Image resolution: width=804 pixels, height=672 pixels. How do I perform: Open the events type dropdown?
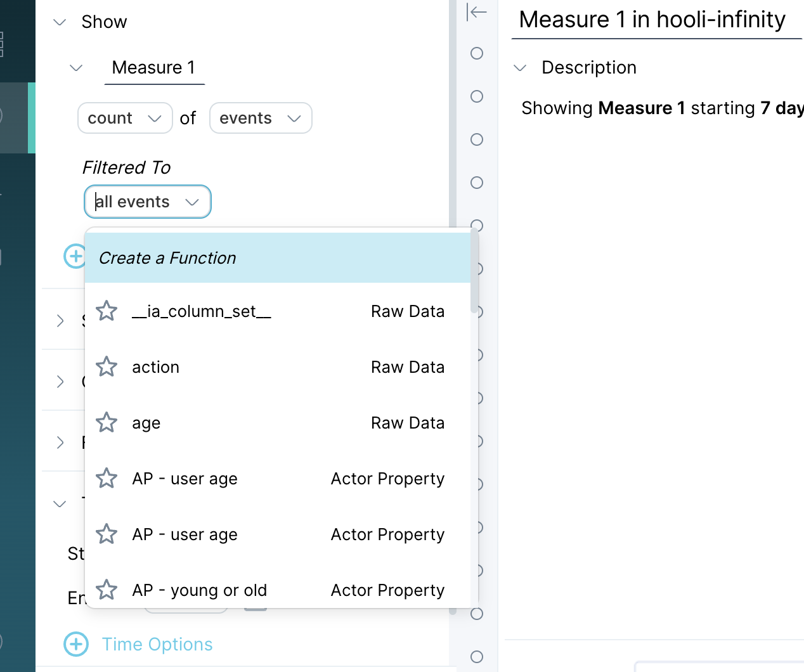point(260,119)
